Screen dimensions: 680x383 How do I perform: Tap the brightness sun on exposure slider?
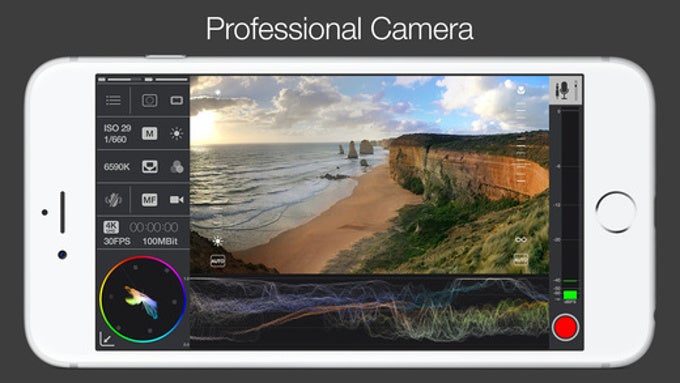[x=218, y=241]
